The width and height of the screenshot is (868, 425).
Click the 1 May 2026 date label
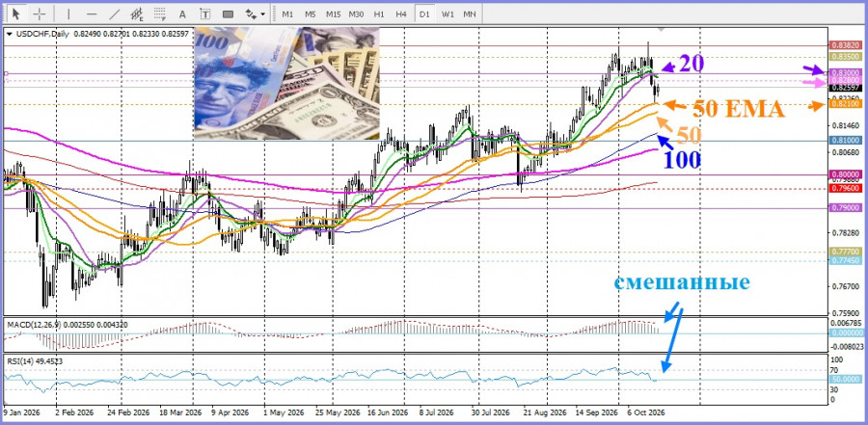pyautogui.click(x=283, y=412)
